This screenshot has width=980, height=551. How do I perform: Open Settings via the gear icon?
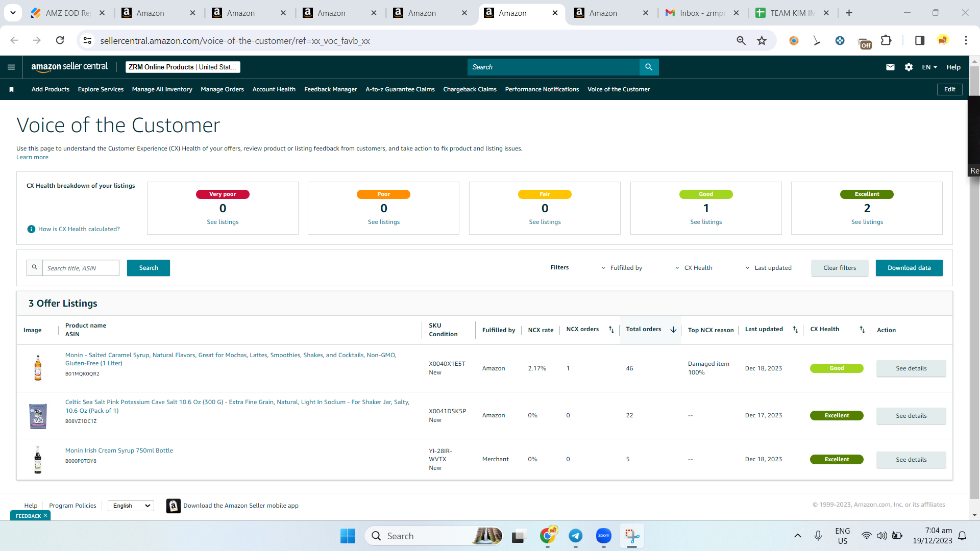[909, 67]
